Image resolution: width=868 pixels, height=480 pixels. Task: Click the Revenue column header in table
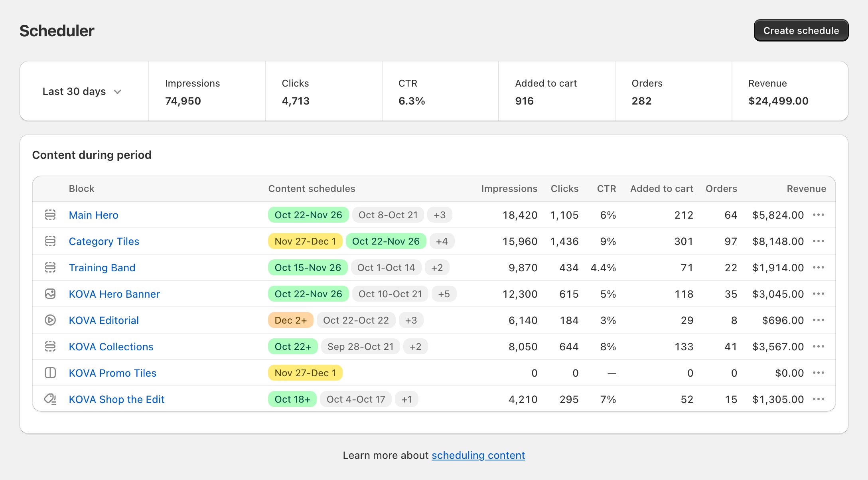806,189
